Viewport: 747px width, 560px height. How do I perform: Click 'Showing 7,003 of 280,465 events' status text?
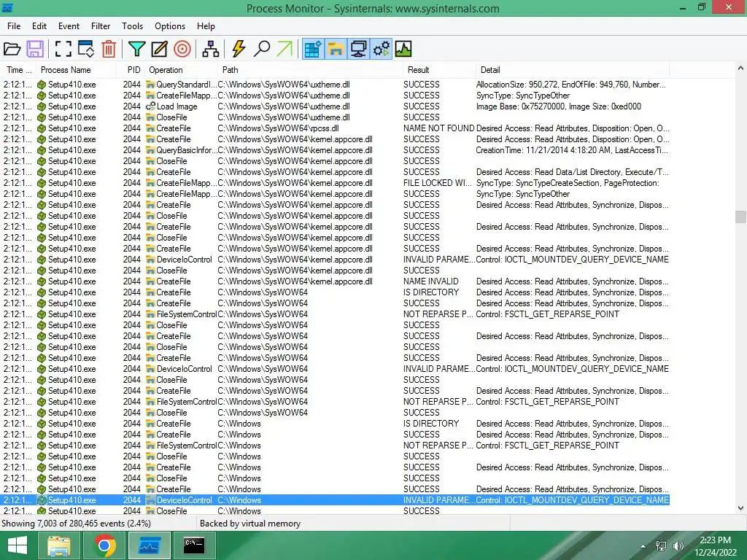pyautogui.click(x=76, y=524)
